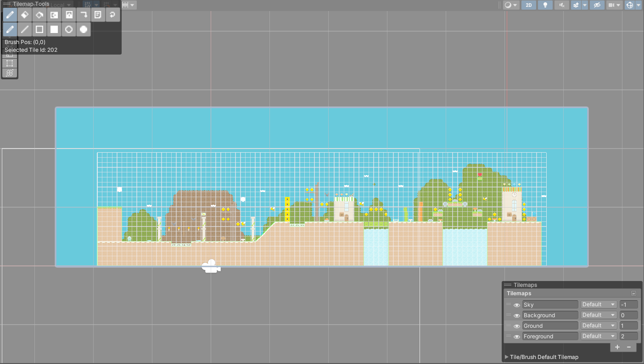Viewport: 644px width, 364px height.
Task: Click the Ground row reorder handle
Action: point(508,325)
